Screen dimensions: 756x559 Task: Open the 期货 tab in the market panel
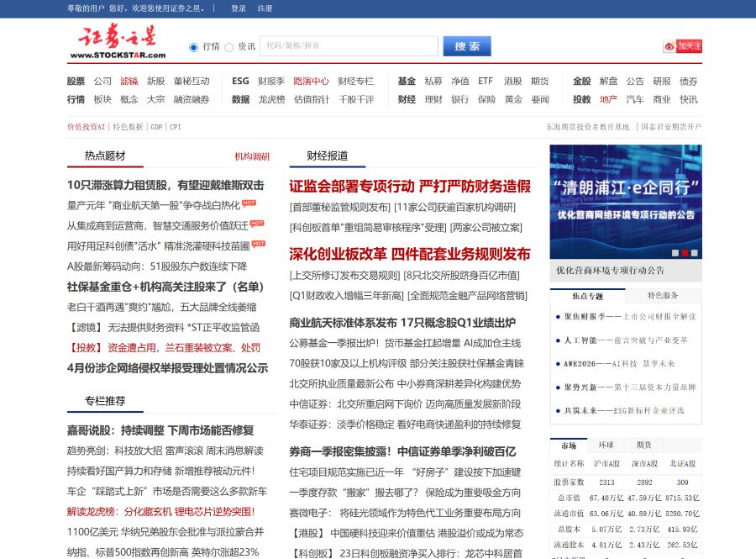[643, 445]
